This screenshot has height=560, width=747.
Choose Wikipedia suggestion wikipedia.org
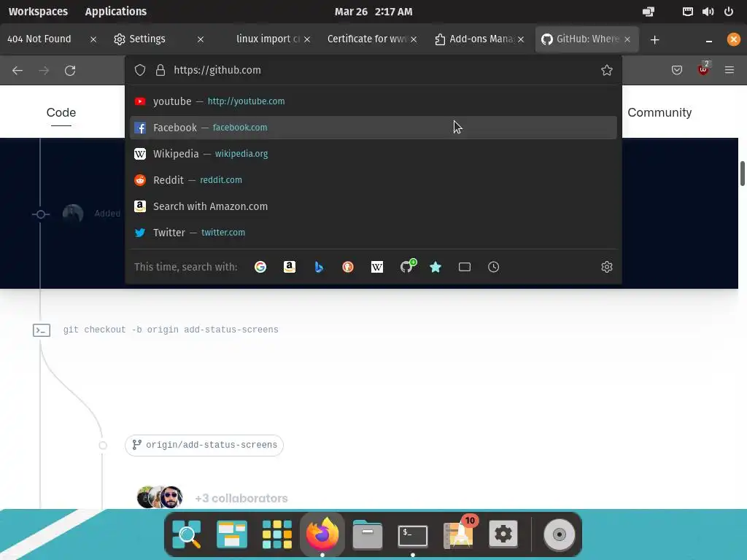tap(373, 154)
